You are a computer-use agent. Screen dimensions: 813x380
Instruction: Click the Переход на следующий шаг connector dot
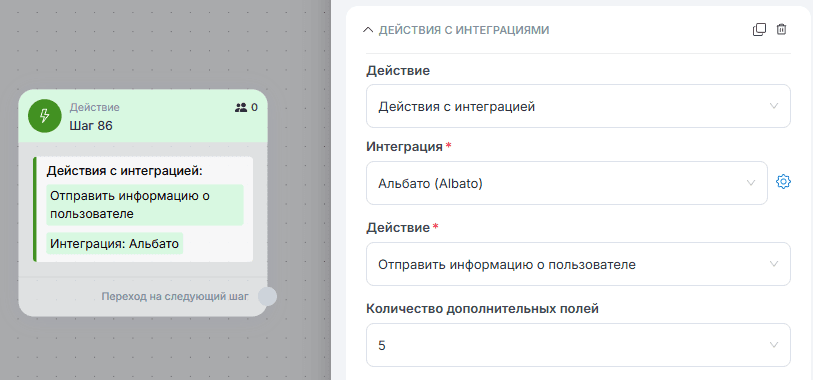[267, 297]
